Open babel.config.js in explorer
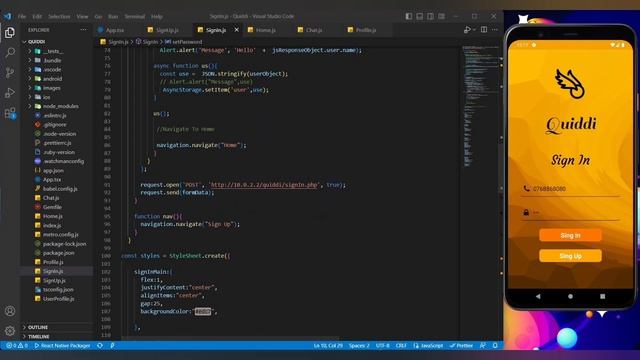The image size is (640, 360). click(57, 189)
